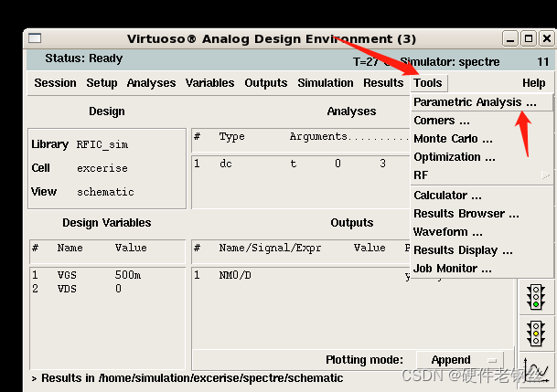Close the Virtuoso Analog Design Environment window

click(547, 38)
